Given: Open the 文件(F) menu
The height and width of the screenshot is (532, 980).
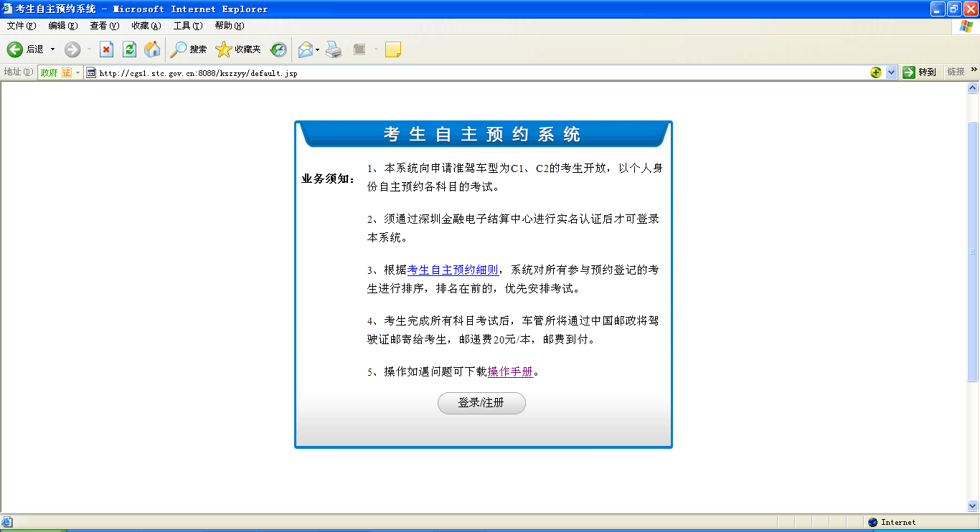Looking at the screenshot, I should (x=21, y=26).
